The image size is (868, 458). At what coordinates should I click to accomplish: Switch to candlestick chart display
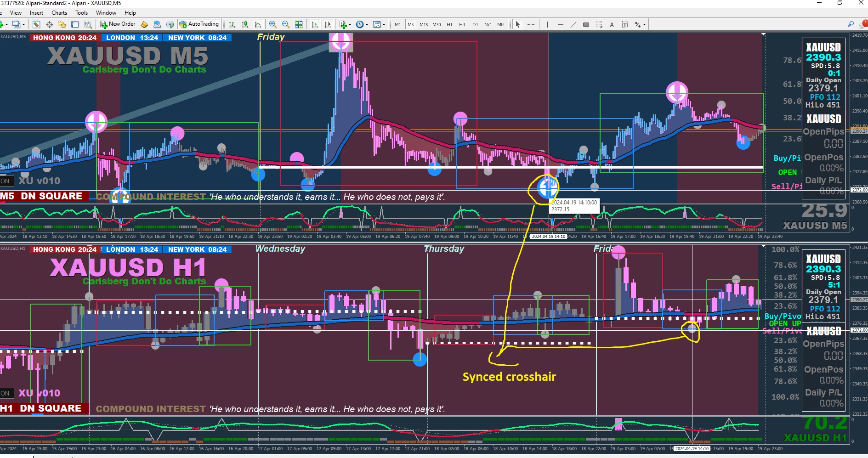click(x=245, y=24)
